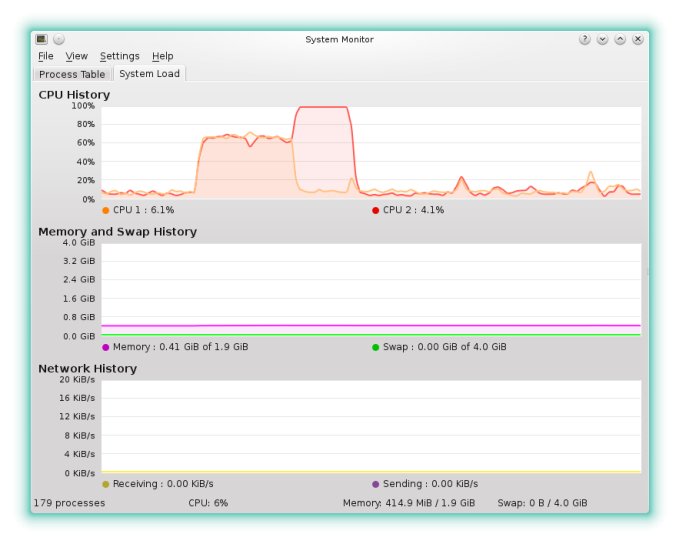Image resolution: width=680 pixels, height=544 pixels.
Task: Click the Receiving legend color dot
Action: (106, 484)
